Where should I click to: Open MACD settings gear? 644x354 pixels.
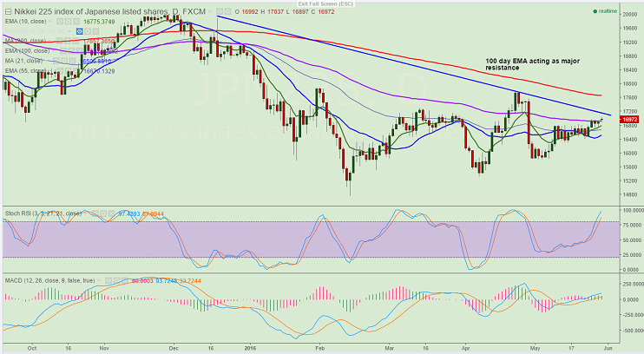coord(116,281)
